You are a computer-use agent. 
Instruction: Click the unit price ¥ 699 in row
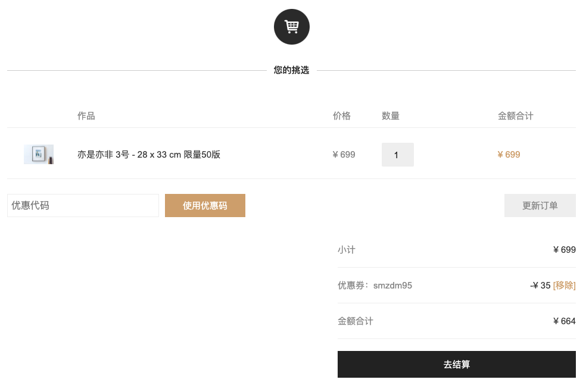(344, 155)
